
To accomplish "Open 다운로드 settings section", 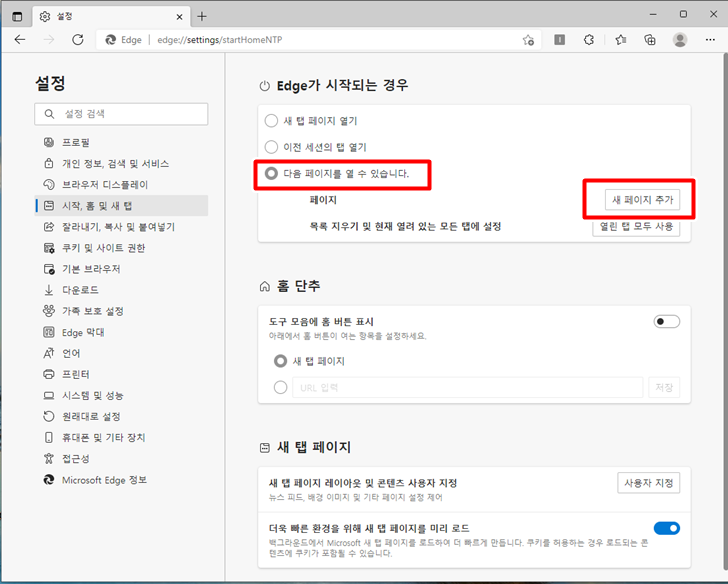I will 122,290.
